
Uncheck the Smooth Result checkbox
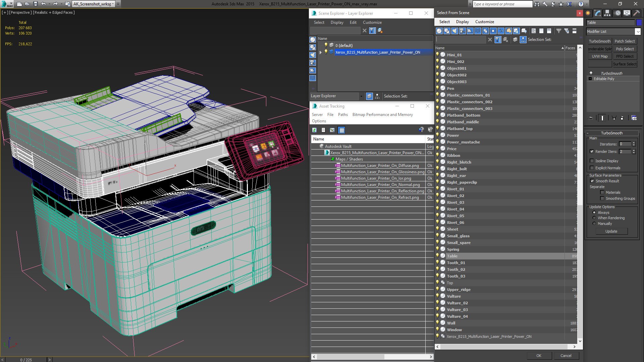pyautogui.click(x=592, y=181)
